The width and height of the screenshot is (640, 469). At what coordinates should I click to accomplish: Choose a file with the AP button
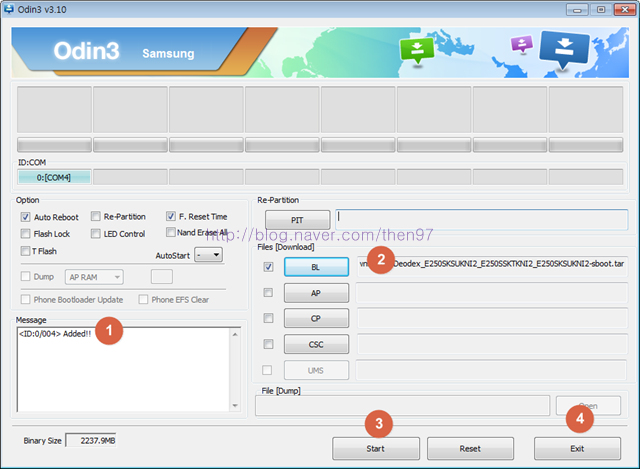tap(316, 293)
